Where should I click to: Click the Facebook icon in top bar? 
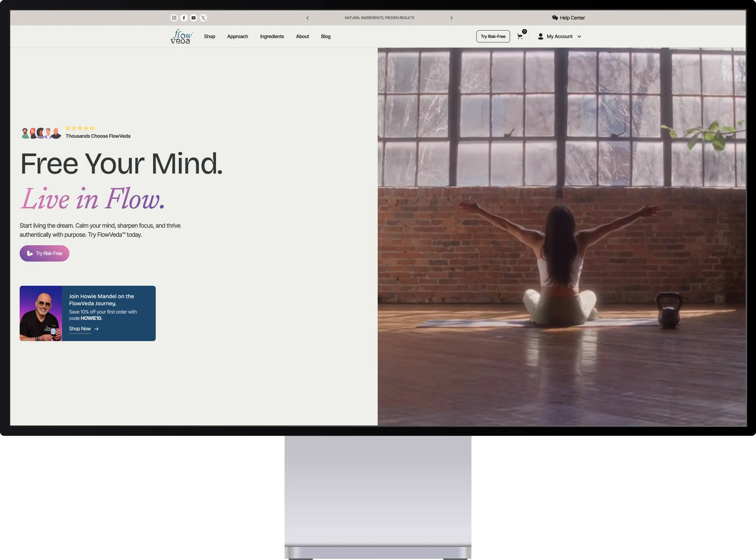click(184, 18)
